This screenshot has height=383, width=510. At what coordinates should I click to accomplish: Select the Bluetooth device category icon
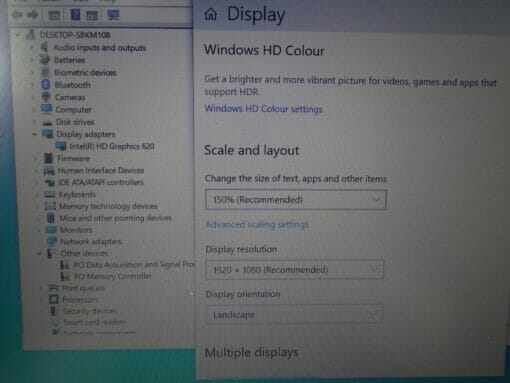[x=46, y=85]
